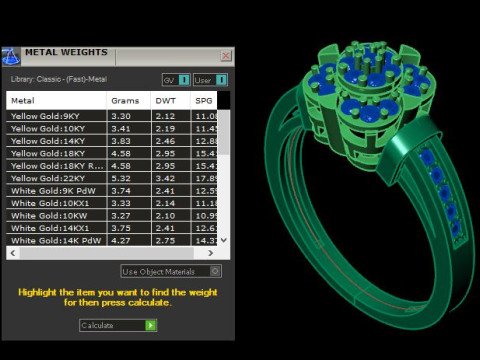Select Yellow Gold:9KY row
Screen dimensions: 480x360
[x=112, y=116]
